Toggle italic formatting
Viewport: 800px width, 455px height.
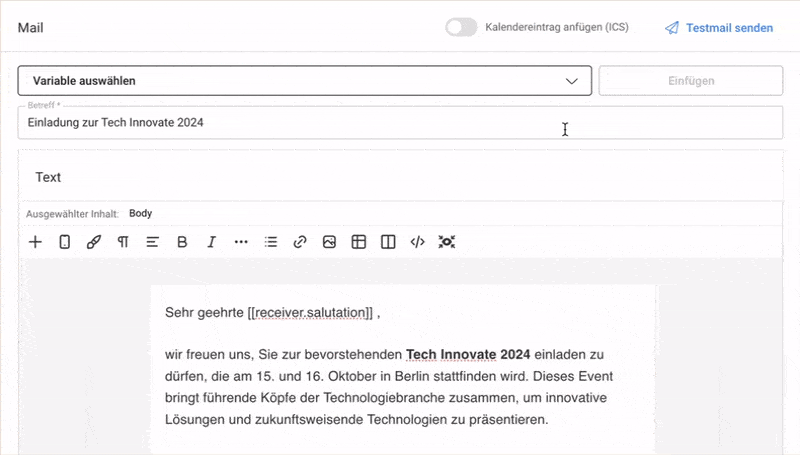(211, 242)
